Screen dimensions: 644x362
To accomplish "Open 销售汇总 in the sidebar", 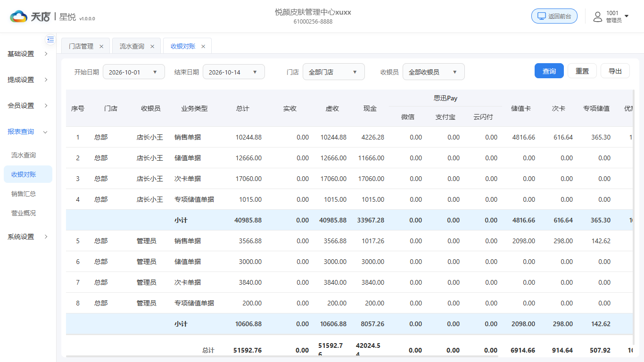I will [x=28, y=194].
